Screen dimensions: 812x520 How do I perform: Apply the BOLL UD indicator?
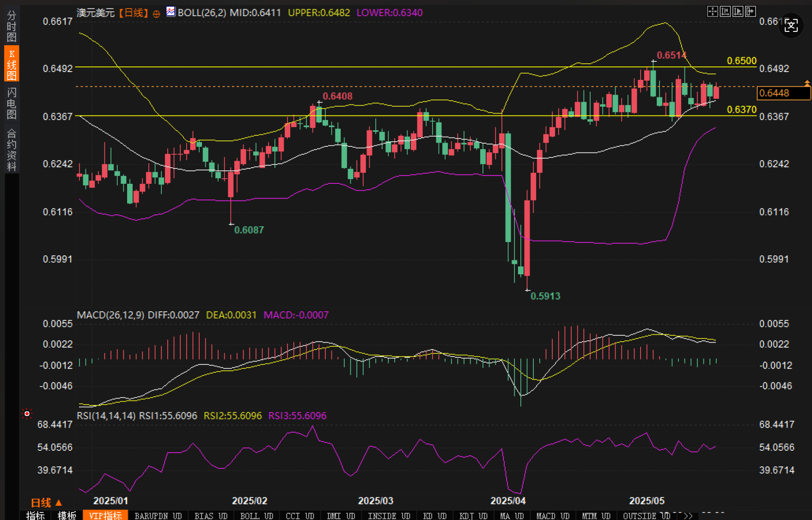click(x=256, y=516)
